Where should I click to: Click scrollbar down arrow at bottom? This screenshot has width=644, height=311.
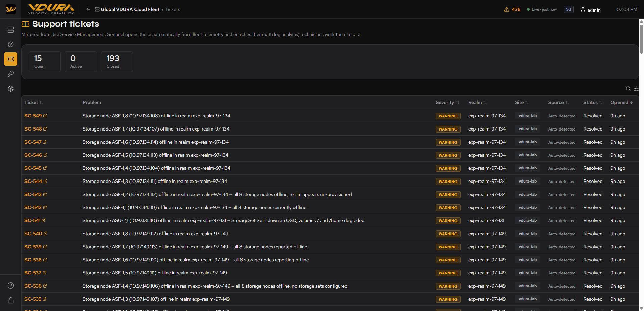[641, 308]
